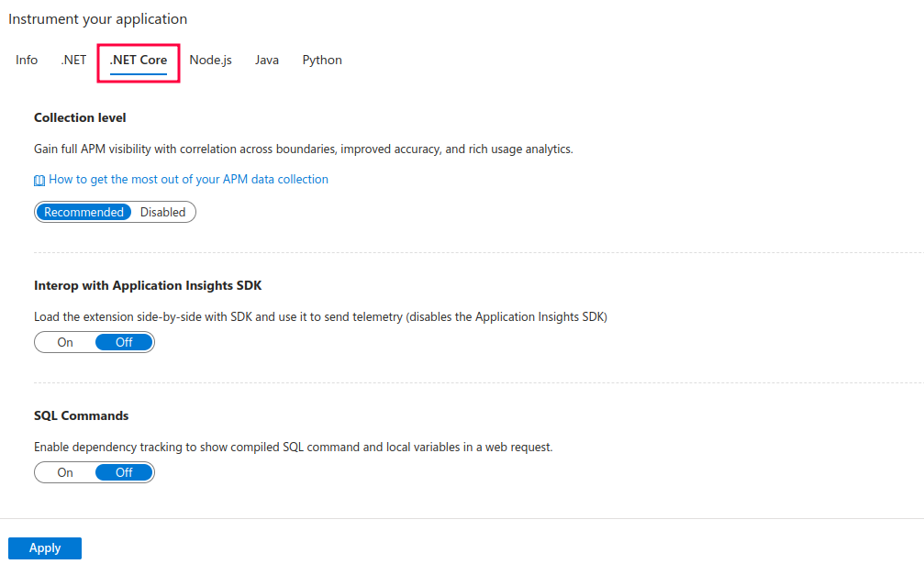Turn Off Interop with Application Insights SDK
The image size is (924, 564).
click(124, 343)
